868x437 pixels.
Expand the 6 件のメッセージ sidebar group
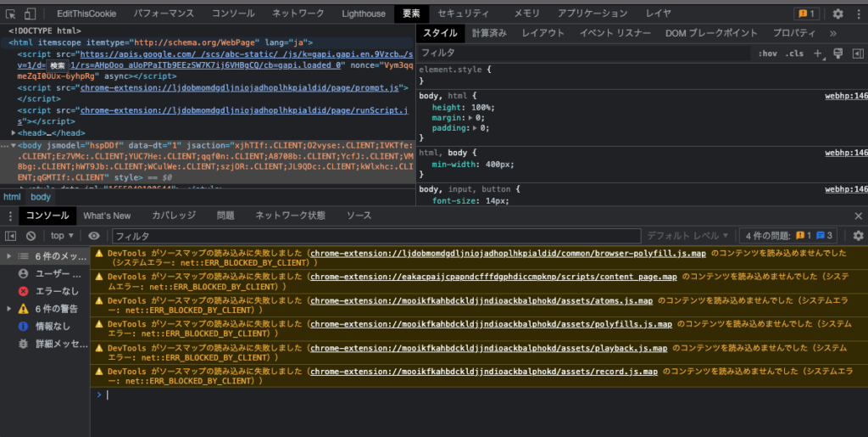pos(9,256)
